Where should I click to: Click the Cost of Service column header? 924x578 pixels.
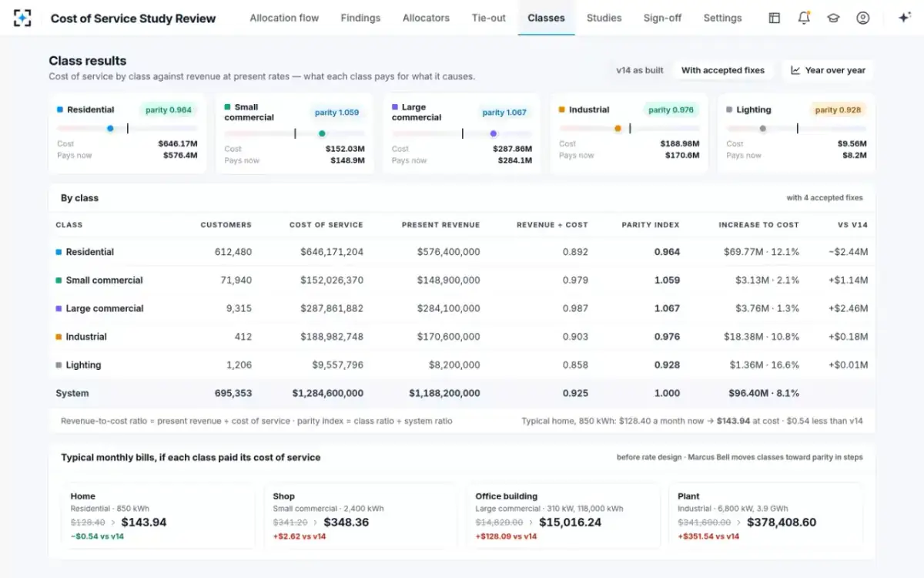point(326,225)
